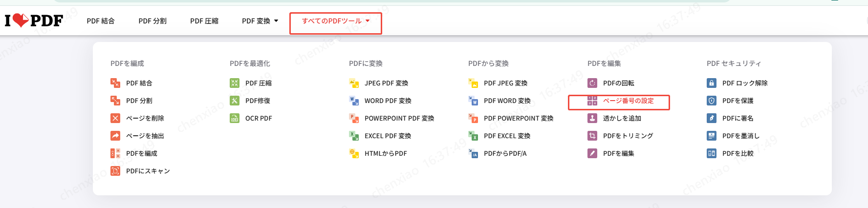Click the JPEG PDF 変換 icon
868x208 pixels.
(354, 83)
